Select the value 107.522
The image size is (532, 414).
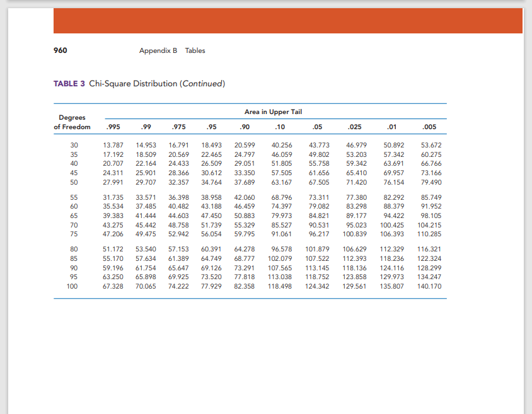coord(317,259)
